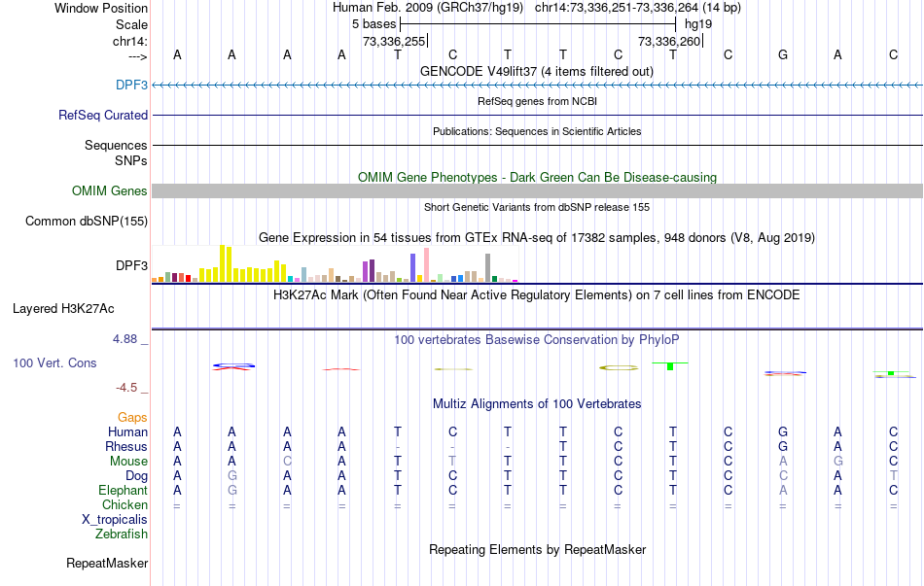Click the 5 bases scale bar text

pyautogui.click(x=373, y=24)
